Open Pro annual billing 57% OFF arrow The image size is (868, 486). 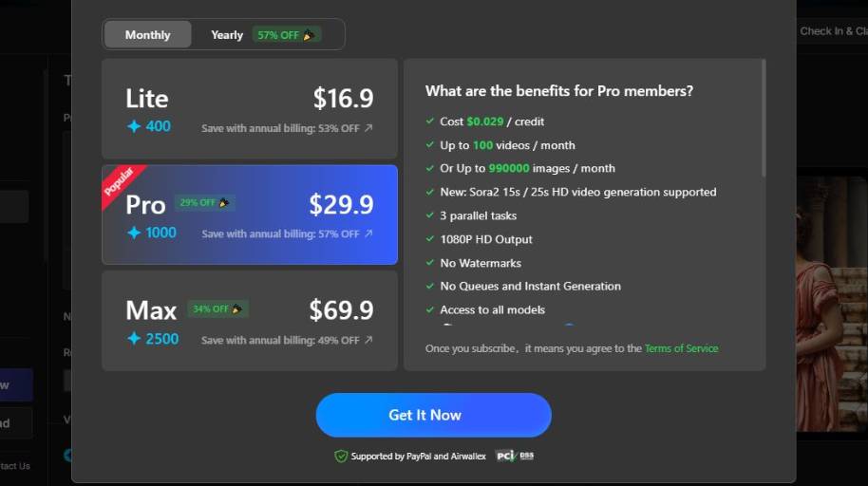368,234
